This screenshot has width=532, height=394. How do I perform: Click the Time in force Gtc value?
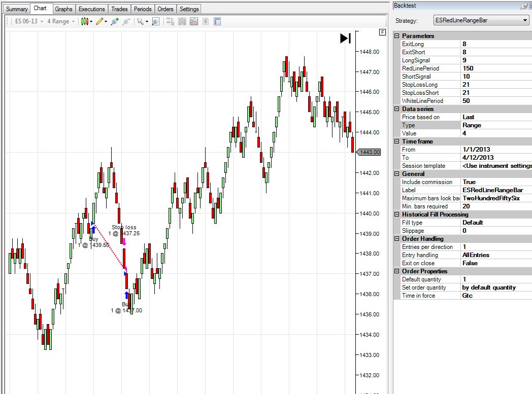[496, 296]
